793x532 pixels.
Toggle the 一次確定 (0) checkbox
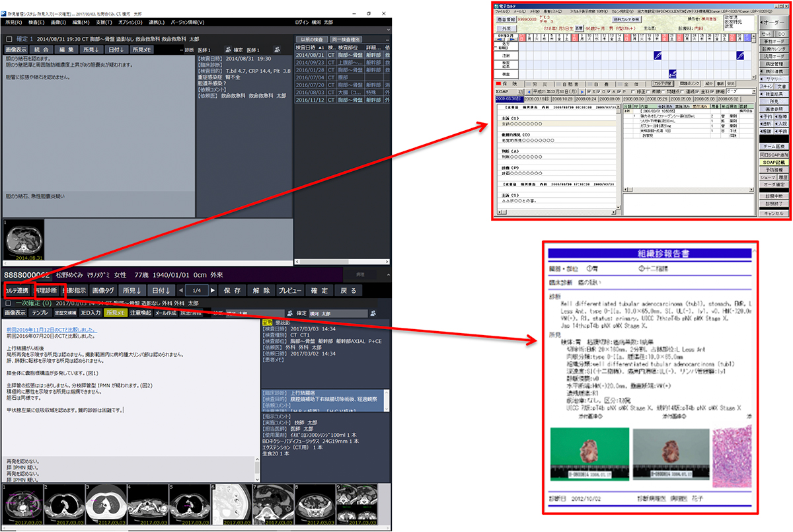click(7, 303)
